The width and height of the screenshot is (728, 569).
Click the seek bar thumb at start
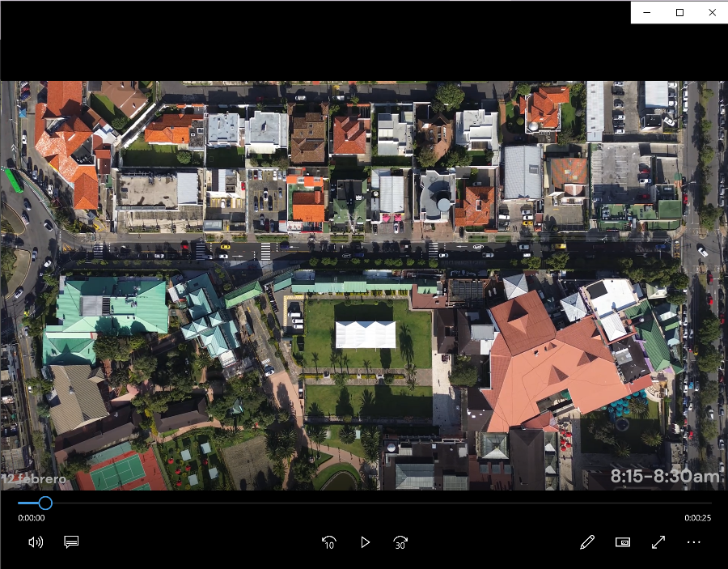tap(45, 503)
